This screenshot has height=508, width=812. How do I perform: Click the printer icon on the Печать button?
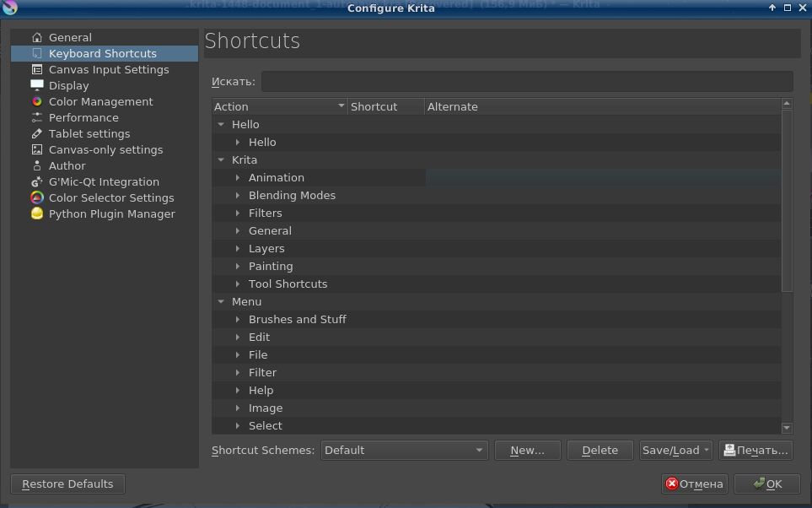coord(729,450)
